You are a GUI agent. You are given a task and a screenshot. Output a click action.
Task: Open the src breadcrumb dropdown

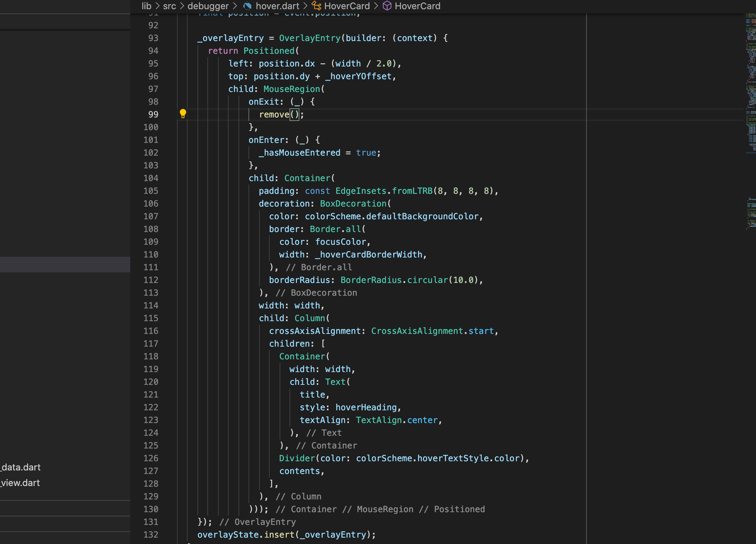(x=169, y=6)
